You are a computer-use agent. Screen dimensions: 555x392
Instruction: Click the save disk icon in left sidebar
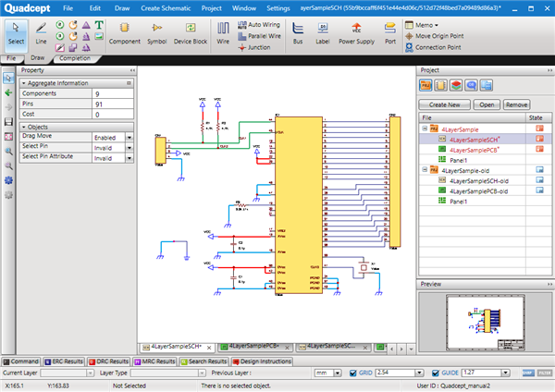click(x=8, y=122)
